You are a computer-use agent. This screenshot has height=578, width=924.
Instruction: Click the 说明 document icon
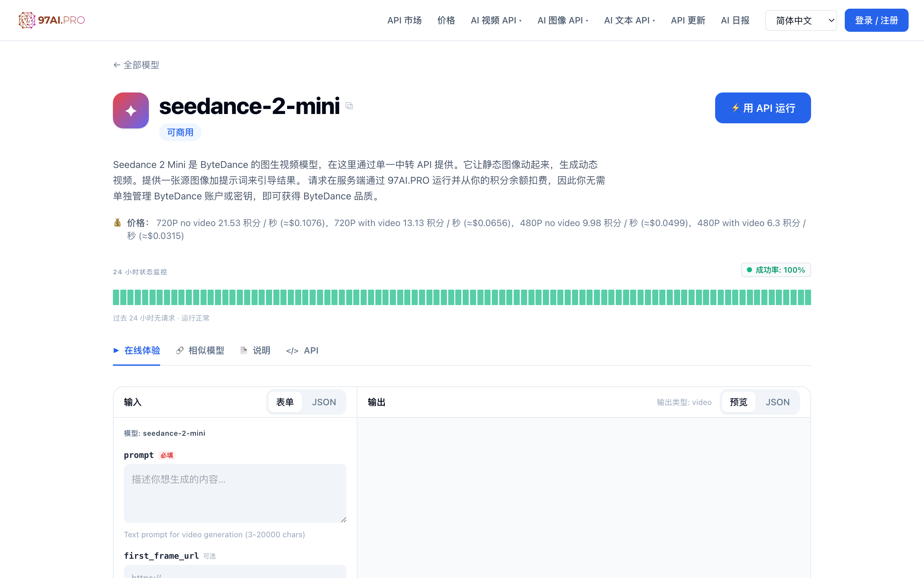[x=244, y=350]
